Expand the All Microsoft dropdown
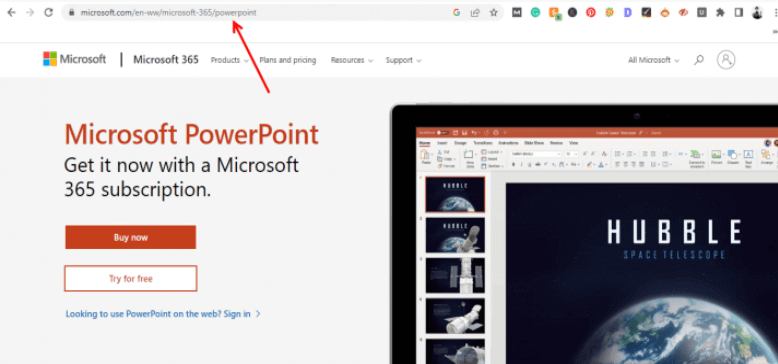Screen dimensions: 778x364 [653, 60]
